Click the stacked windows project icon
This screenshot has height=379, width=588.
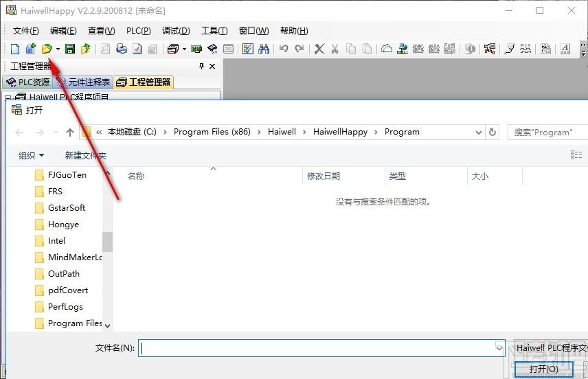[173, 49]
